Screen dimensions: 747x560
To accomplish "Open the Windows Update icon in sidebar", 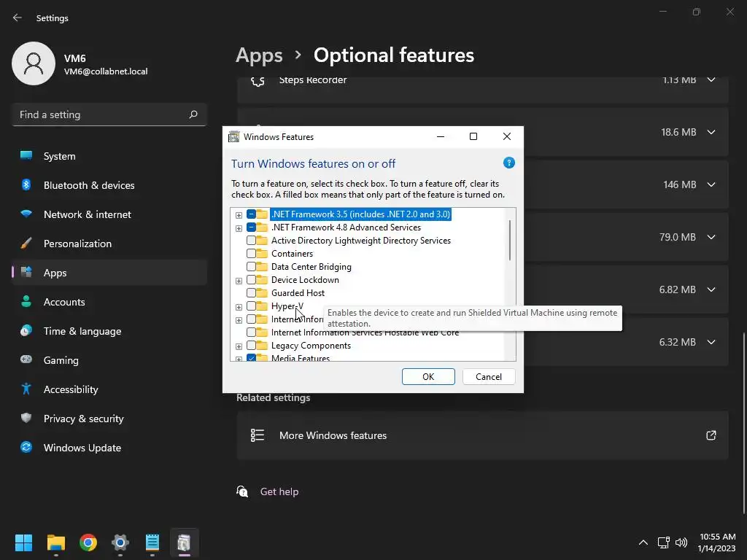I will pos(26,448).
